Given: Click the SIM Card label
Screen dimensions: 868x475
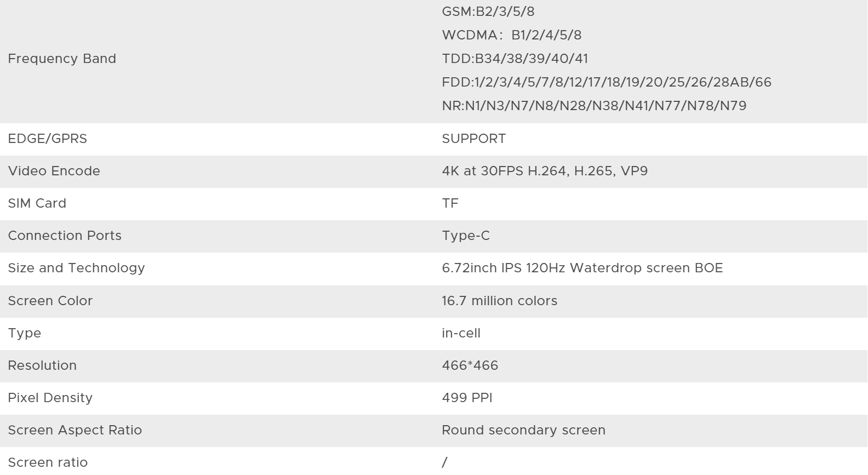Looking at the screenshot, I should coord(37,203).
